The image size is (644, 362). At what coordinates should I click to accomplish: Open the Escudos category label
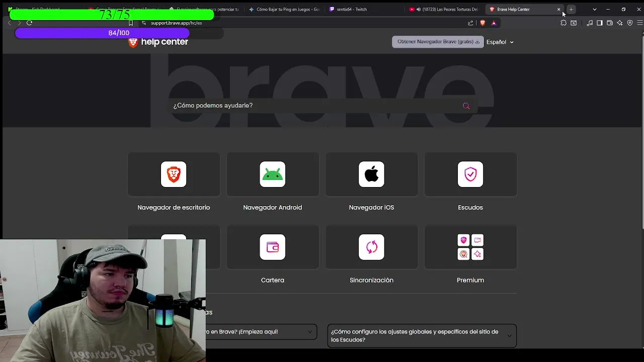[x=470, y=207]
